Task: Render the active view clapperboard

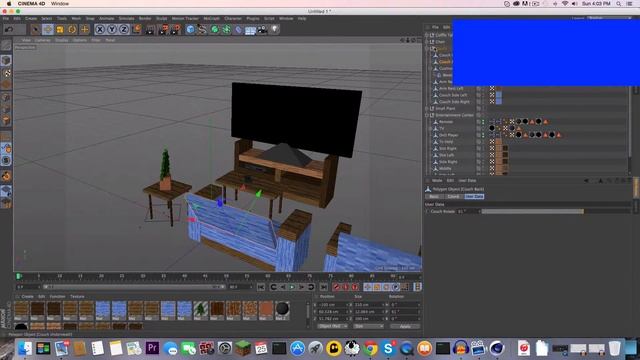Action: [150, 29]
